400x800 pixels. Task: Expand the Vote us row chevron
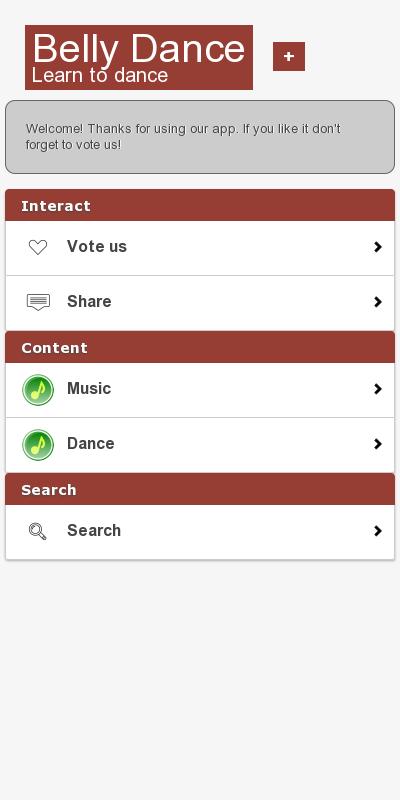378,247
